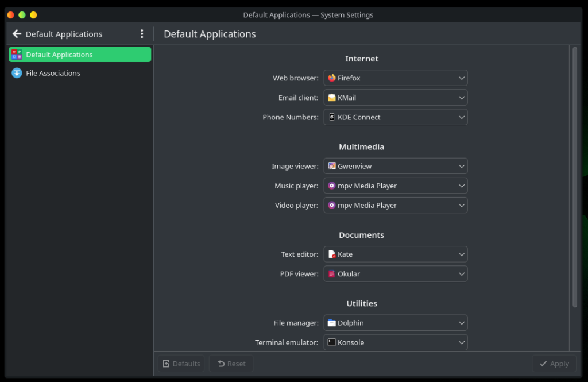Click the KDE Connect phone icon
The width and height of the screenshot is (588, 382).
[x=332, y=117]
